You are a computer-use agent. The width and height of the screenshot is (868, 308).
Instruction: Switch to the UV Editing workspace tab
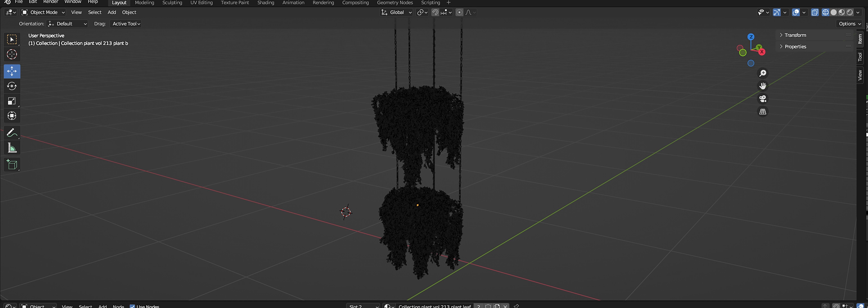click(x=201, y=3)
